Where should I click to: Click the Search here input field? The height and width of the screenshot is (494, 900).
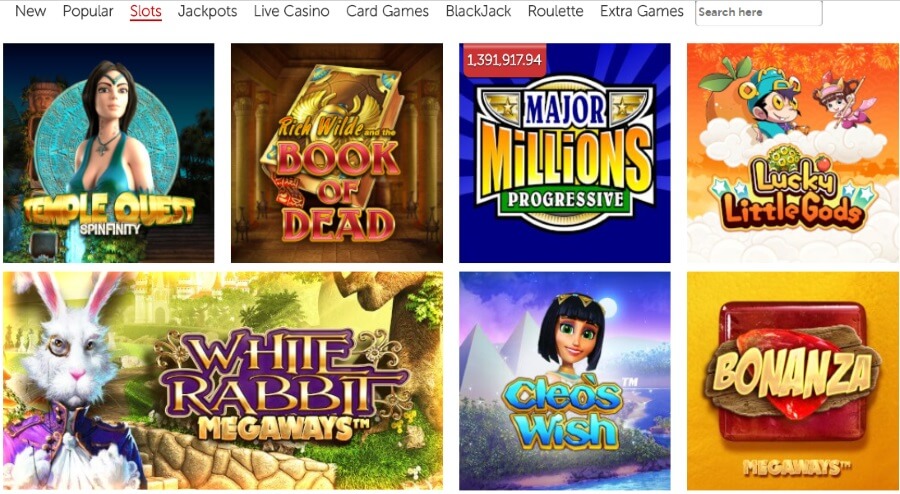pos(758,12)
